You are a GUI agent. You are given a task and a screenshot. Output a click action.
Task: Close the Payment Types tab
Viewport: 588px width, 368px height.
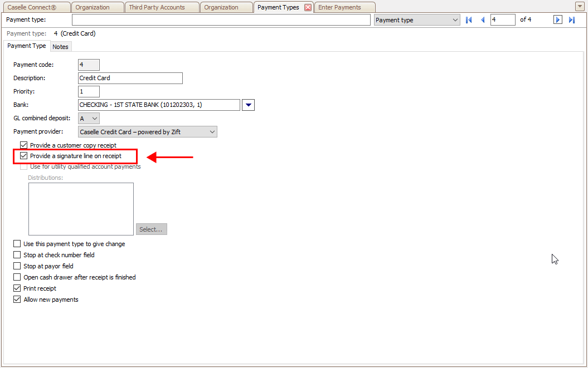308,7
